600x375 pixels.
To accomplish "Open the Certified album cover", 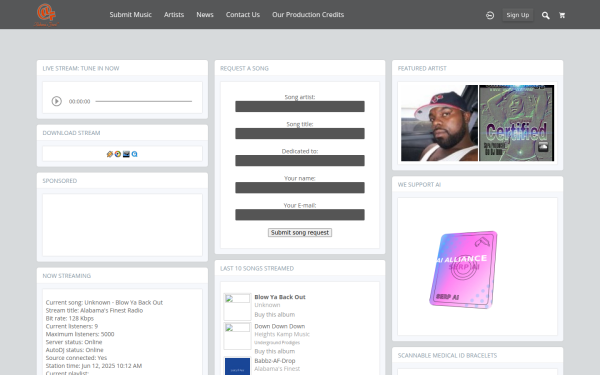I will point(517,123).
